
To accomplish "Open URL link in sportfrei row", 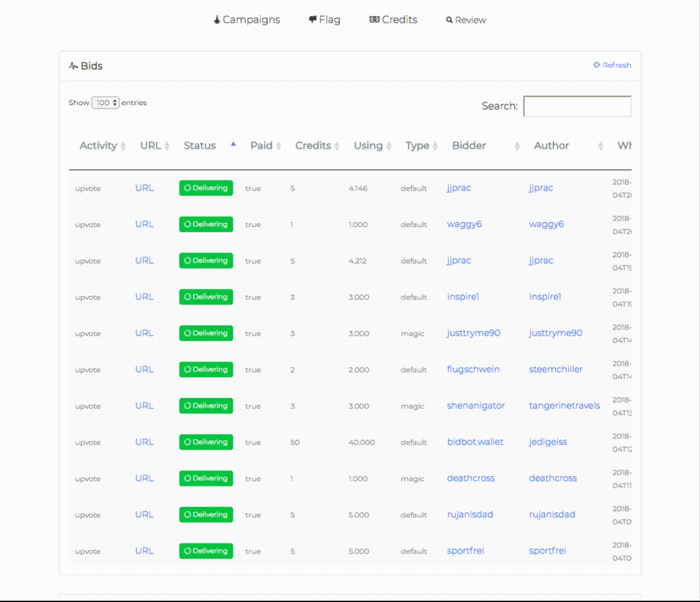I will tap(144, 551).
